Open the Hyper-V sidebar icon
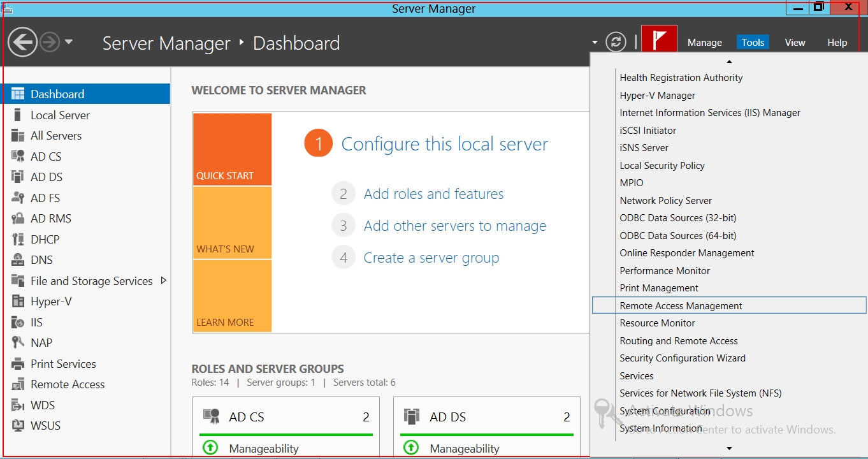The image size is (868, 459). point(18,302)
